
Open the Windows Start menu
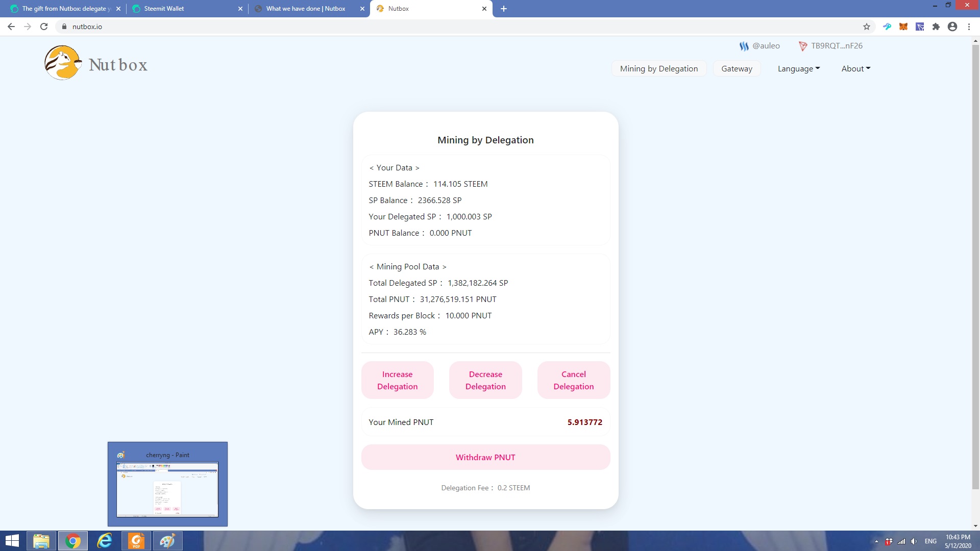tap(12, 541)
